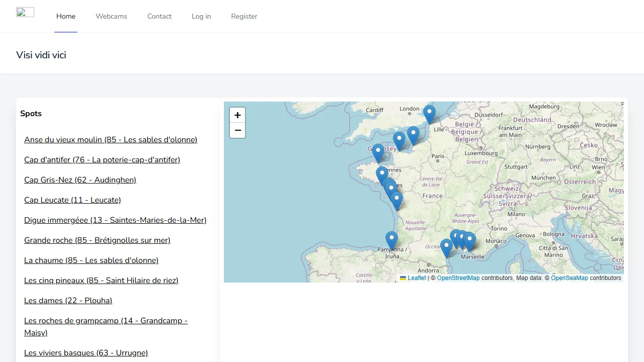Click the zoom in button on the map
The width and height of the screenshot is (644, 362).
(x=237, y=115)
